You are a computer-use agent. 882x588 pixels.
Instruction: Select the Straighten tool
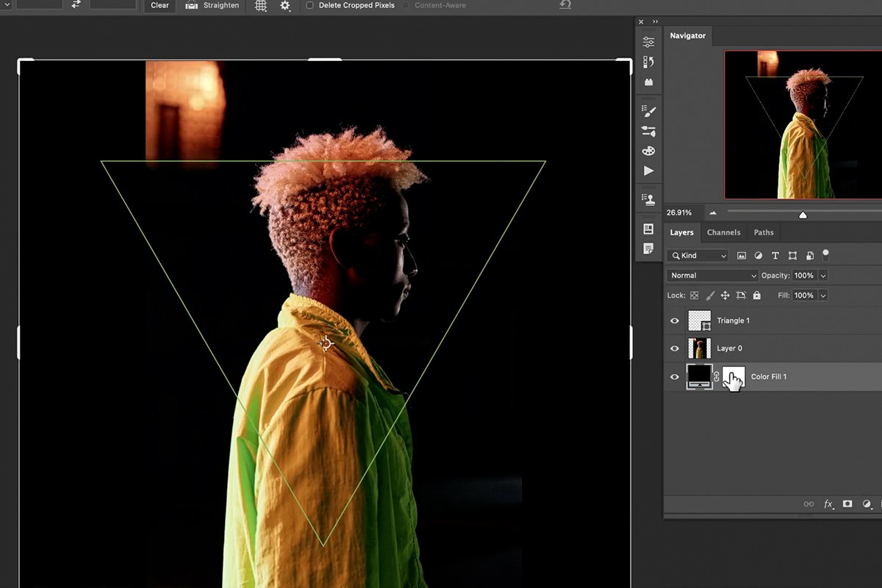point(212,4)
